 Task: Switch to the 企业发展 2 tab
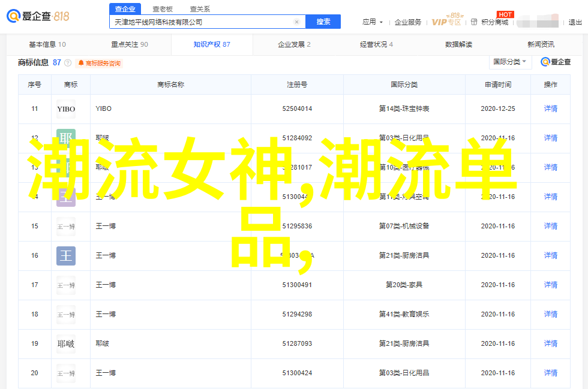point(294,44)
